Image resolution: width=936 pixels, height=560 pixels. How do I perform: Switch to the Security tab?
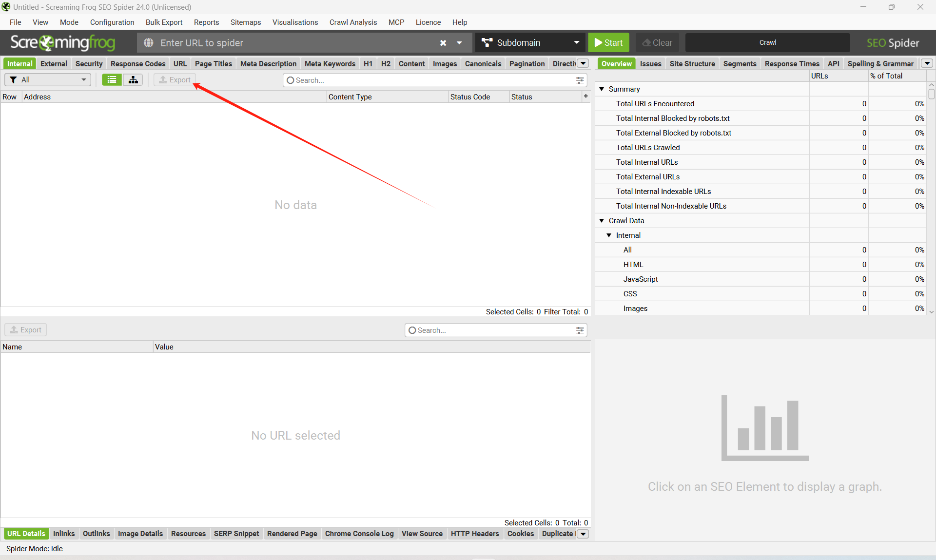click(89, 64)
